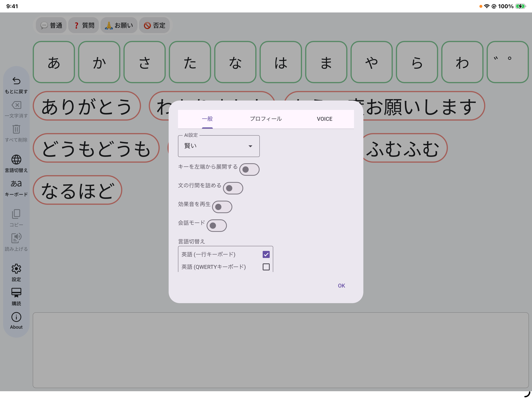This screenshot has width=532, height=399.
Task: Focus the empty text output area
Action: [x=281, y=350]
